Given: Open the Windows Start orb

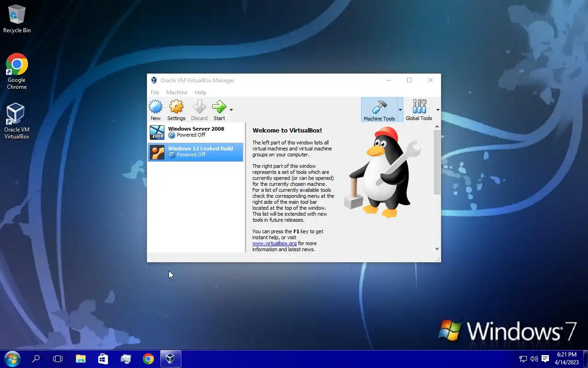Looking at the screenshot, I should coord(12,359).
